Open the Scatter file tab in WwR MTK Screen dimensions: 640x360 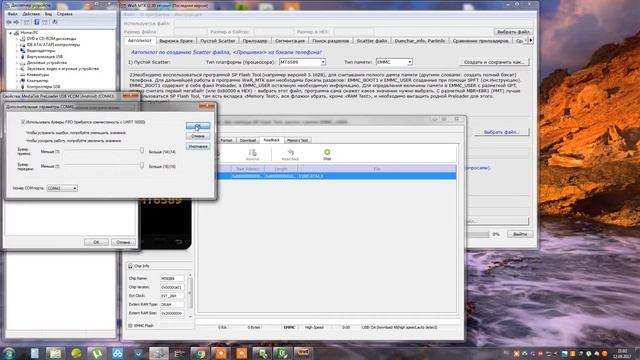tap(372, 41)
